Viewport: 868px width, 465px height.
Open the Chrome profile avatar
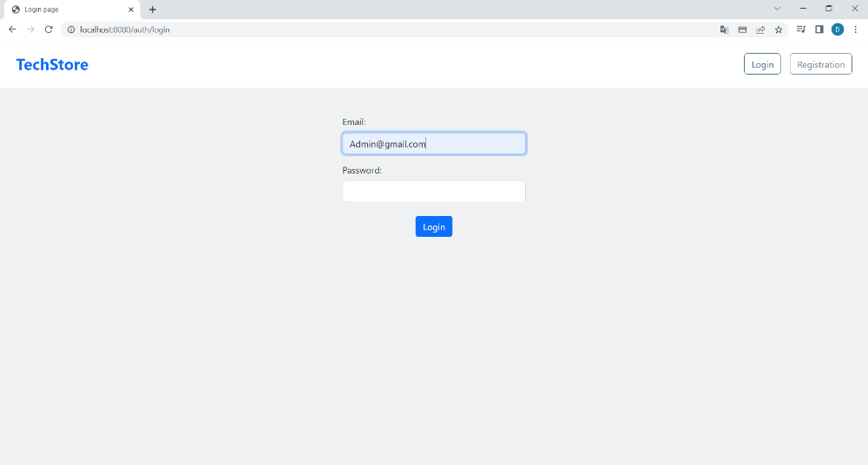838,29
